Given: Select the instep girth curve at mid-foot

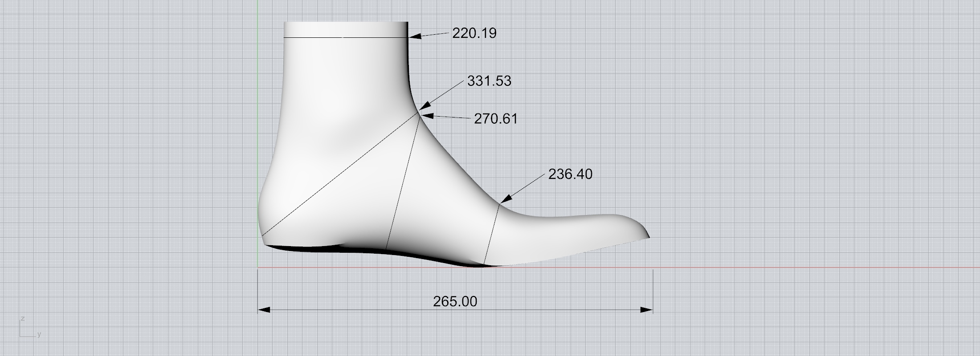Looking at the screenshot, I should pyautogui.click(x=402, y=182).
